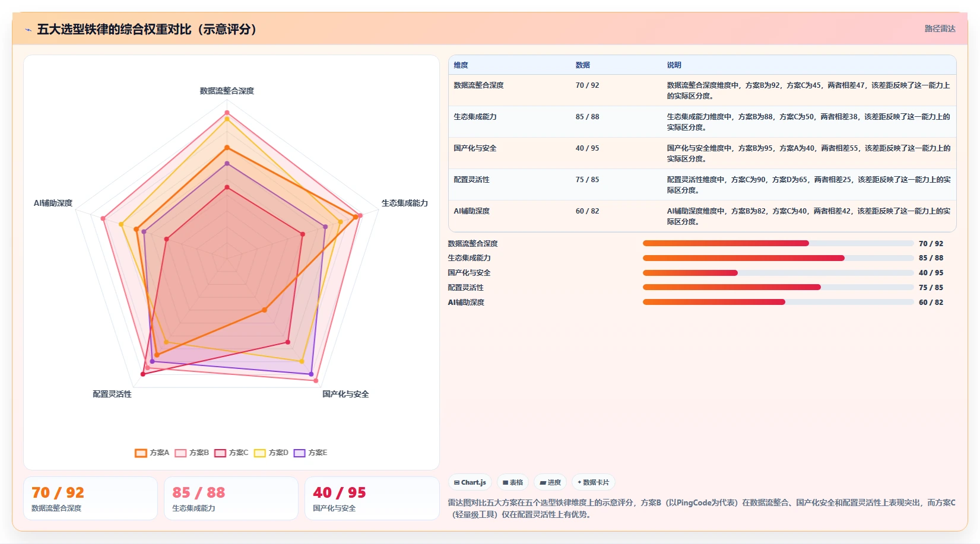Viewport: 980px width, 544px height.
Task: Toggle 方案E series in the radar legend
Action: [310, 453]
